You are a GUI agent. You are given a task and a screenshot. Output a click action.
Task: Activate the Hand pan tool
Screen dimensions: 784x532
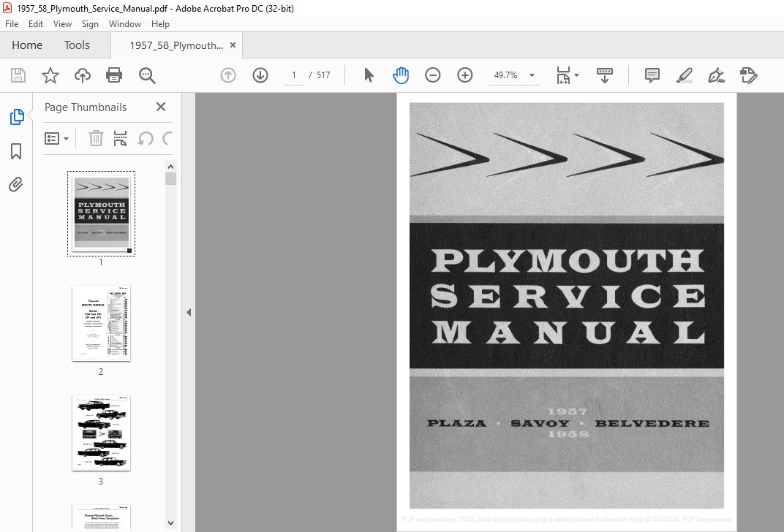point(401,75)
